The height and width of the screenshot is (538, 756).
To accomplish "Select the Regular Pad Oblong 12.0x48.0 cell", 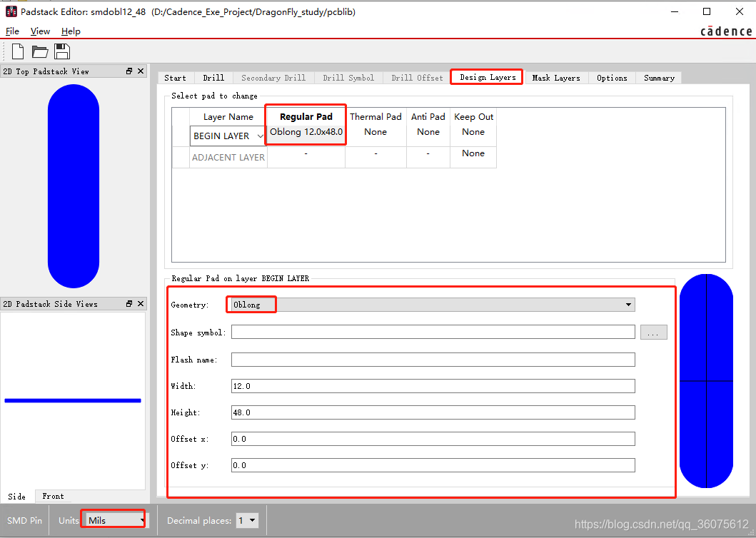I will 306,132.
